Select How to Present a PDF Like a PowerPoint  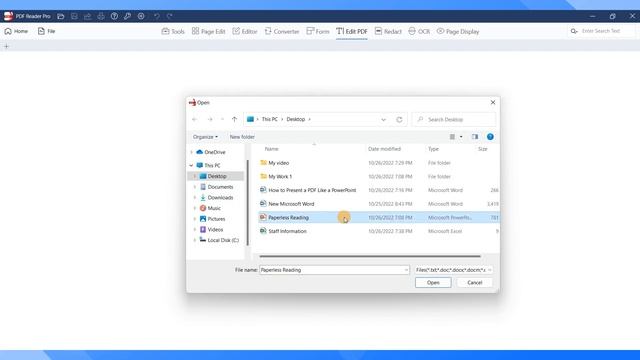tap(312, 190)
